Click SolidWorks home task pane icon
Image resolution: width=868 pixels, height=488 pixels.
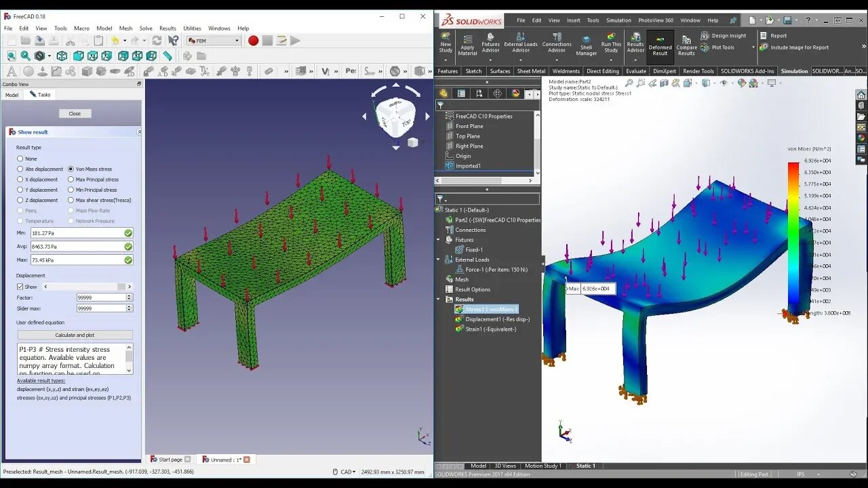click(x=861, y=95)
